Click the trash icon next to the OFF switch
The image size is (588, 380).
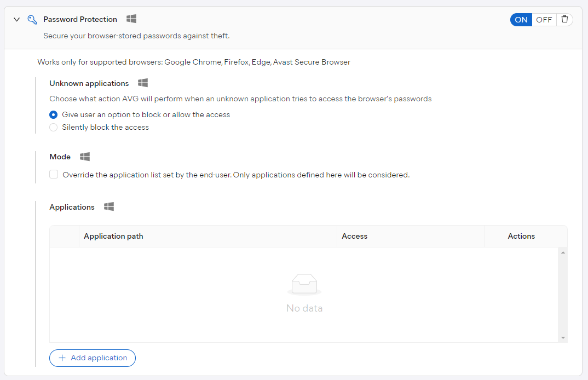tap(564, 19)
